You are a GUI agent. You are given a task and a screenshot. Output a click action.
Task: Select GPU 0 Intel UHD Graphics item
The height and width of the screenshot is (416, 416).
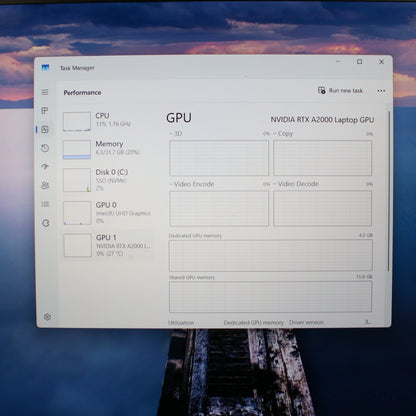pos(108,213)
